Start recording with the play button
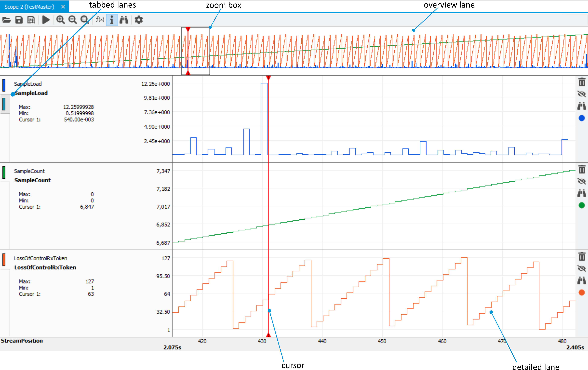 click(x=46, y=20)
